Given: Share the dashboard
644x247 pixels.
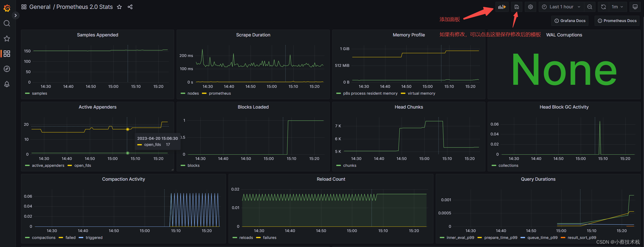Looking at the screenshot, I should [x=130, y=7].
